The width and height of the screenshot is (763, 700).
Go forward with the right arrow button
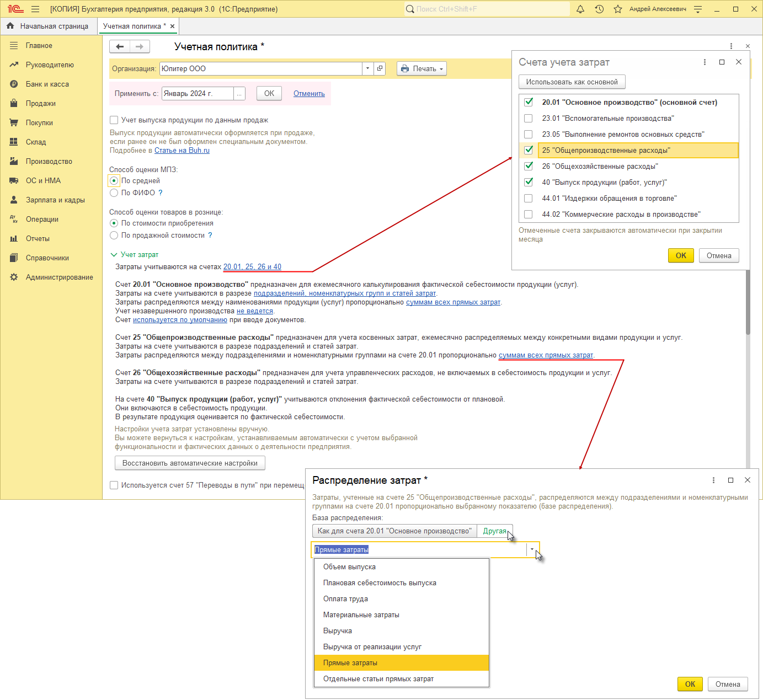pos(140,47)
